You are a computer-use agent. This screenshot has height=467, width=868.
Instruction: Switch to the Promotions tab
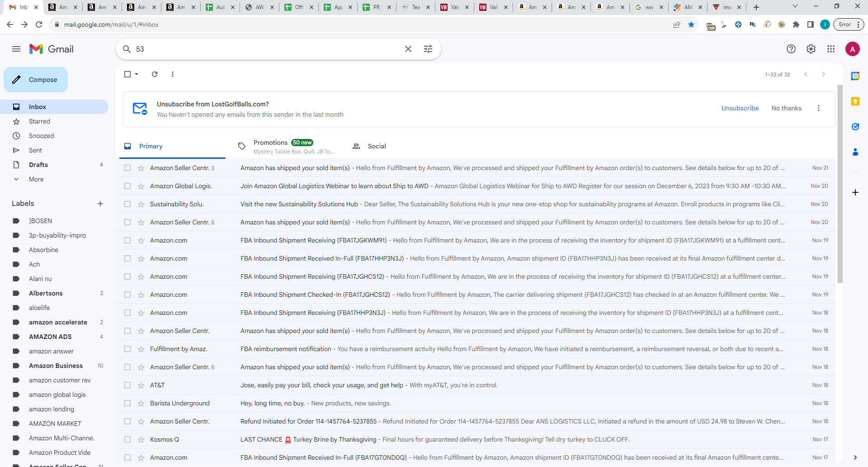(286, 146)
